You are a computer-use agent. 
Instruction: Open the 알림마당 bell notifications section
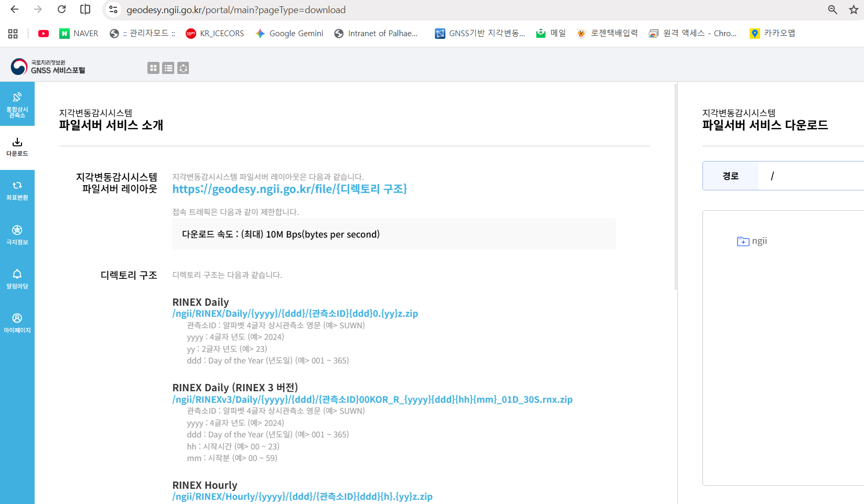(17, 279)
